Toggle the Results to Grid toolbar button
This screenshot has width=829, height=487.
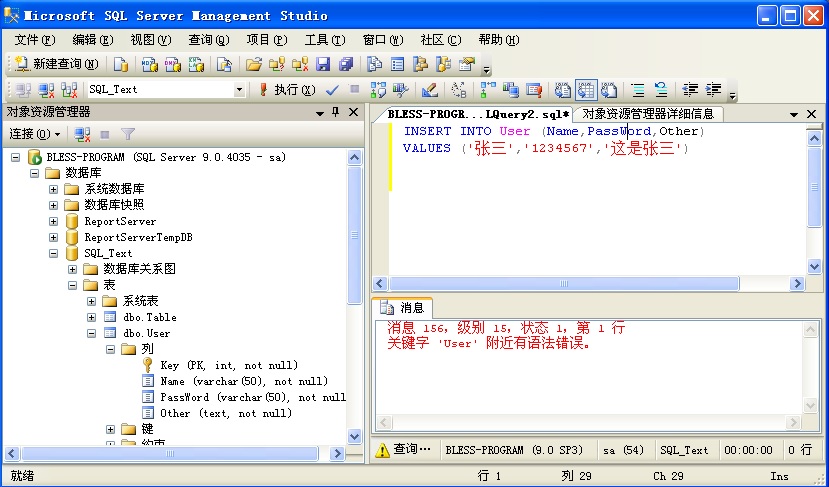(x=586, y=90)
